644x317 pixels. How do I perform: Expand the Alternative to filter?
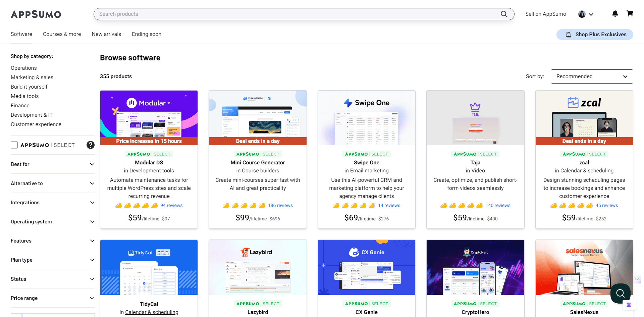tap(53, 183)
